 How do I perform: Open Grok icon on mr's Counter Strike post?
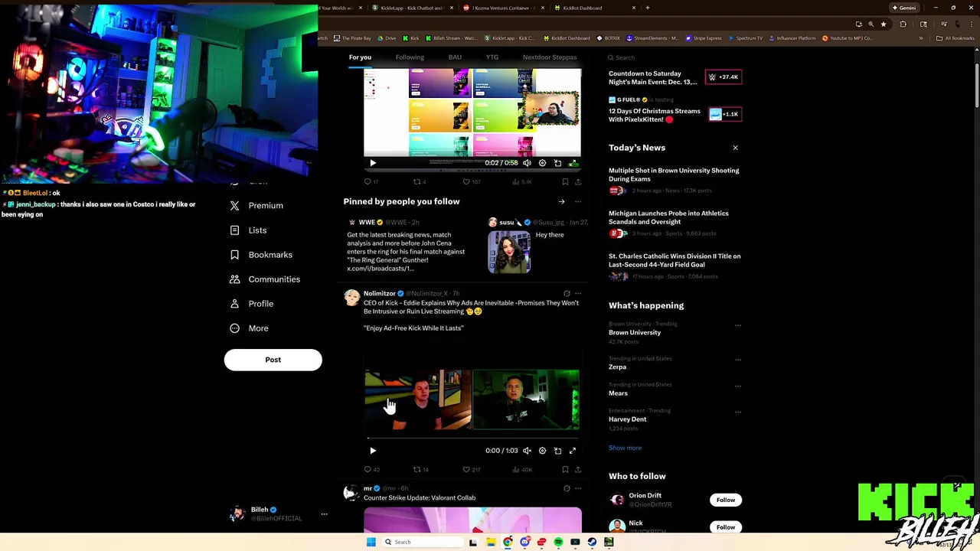coord(567,488)
